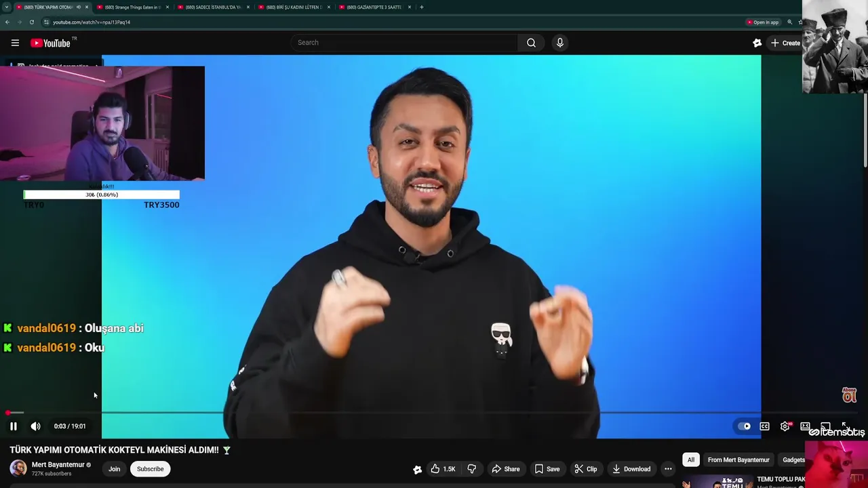The width and height of the screenshot is (868, 488).
Task: Open Mert Bayantemur channel avatar
Action: (18, 468)
